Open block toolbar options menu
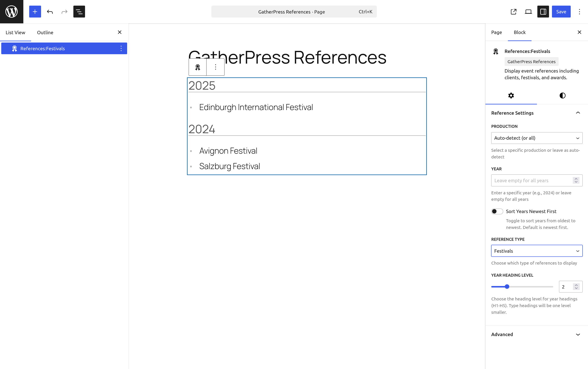The height and width of the screenshot is (369, 588). [216, 67]
